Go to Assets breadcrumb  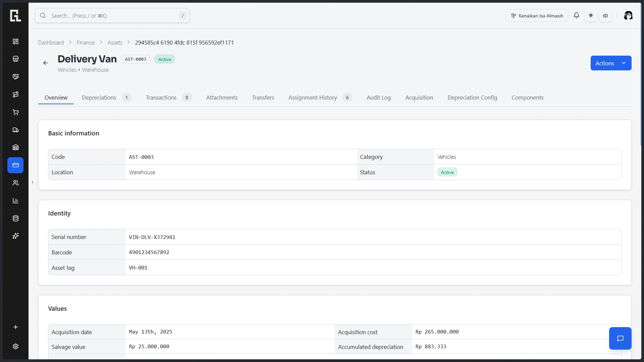coord(115,43)
